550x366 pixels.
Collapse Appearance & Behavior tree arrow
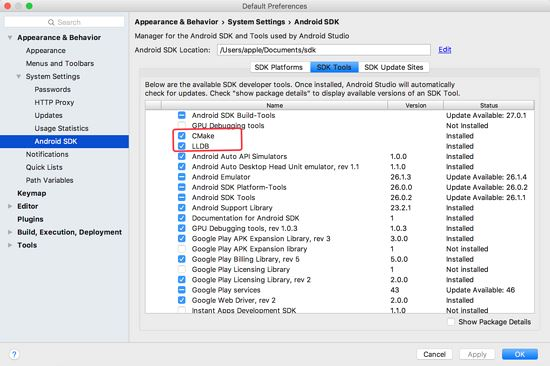point(10,37)
